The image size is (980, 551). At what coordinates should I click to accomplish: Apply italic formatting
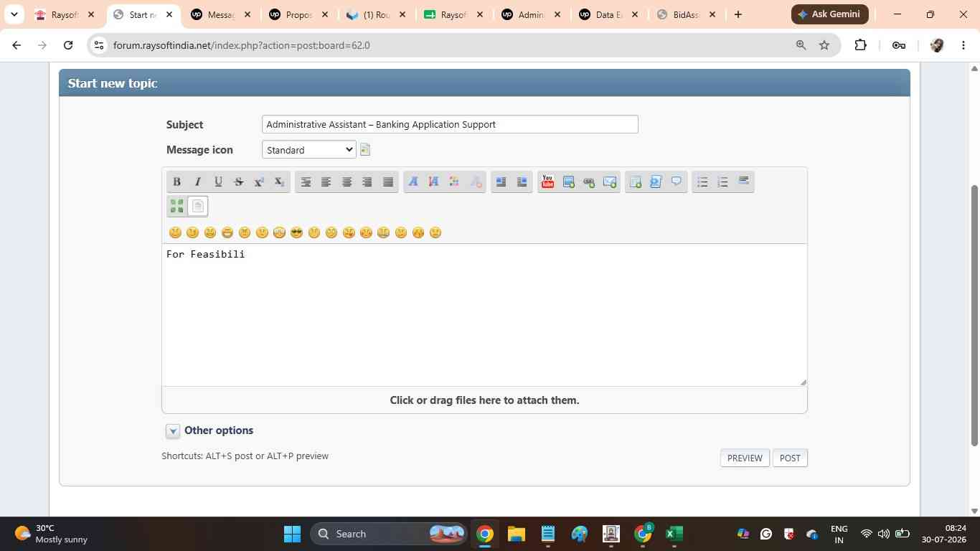click(x=198, y=182)
